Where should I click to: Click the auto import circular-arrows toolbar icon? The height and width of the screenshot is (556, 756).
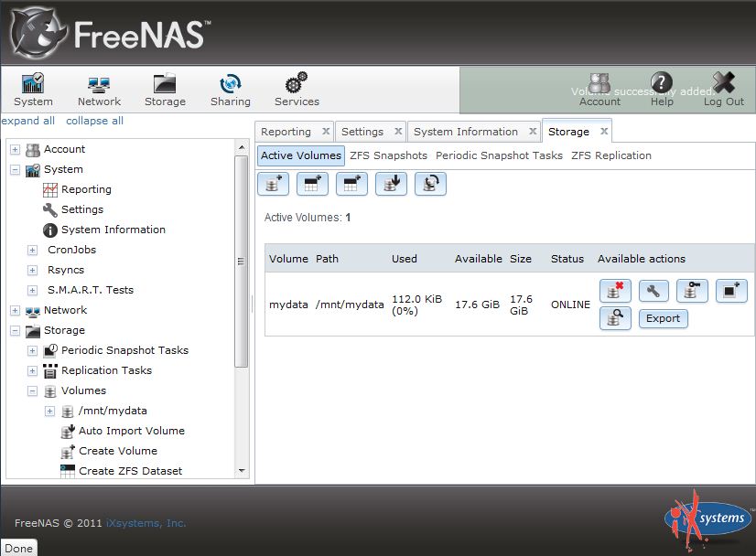point(430,184)
